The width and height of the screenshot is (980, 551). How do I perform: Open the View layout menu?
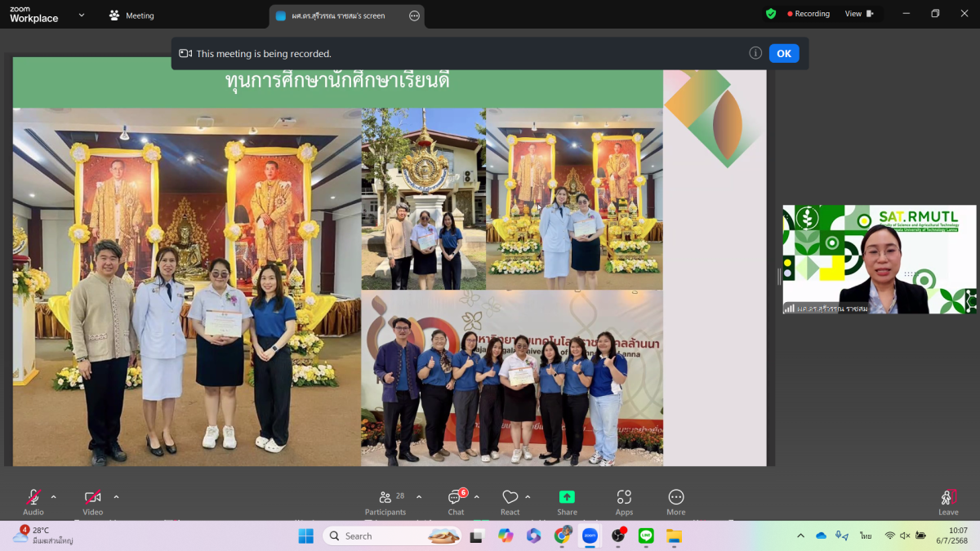click(x=859, y=14)
